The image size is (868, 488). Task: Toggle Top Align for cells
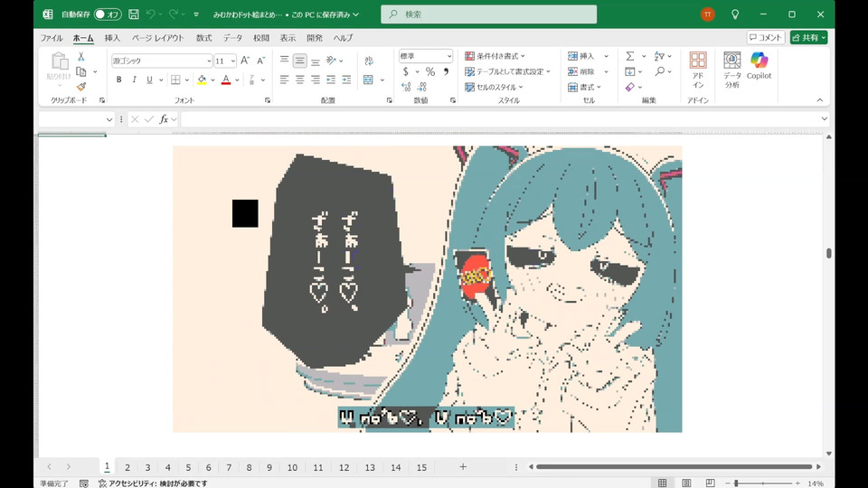coord(284,61)
